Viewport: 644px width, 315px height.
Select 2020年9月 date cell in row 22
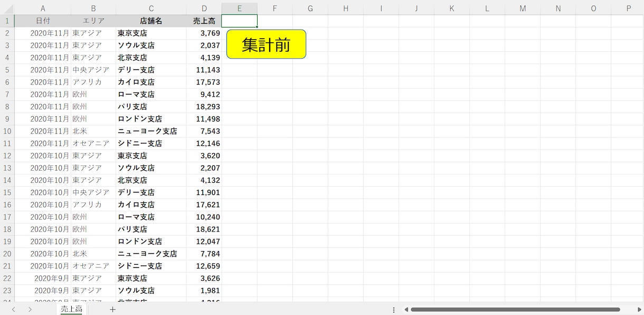pyautogui.click(x=43, y=278)
